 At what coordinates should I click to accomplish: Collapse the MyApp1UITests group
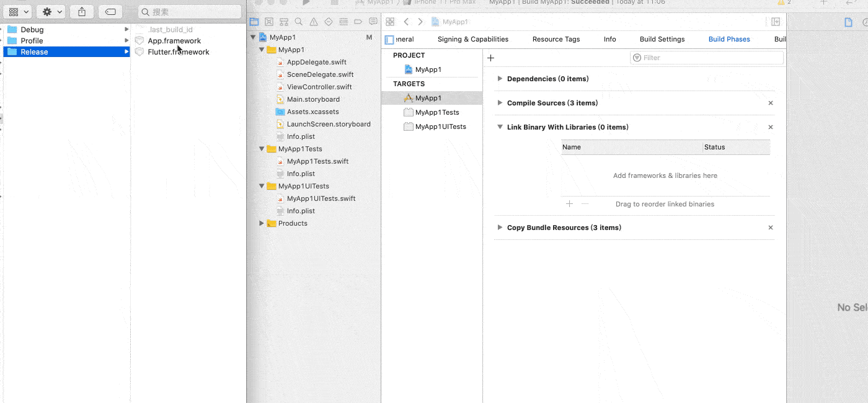262,186
